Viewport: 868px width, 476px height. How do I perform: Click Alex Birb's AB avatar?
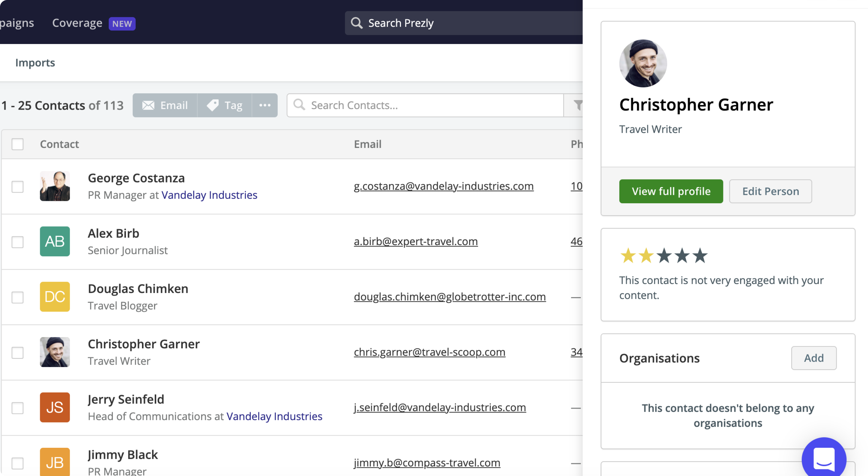point(55,241)
